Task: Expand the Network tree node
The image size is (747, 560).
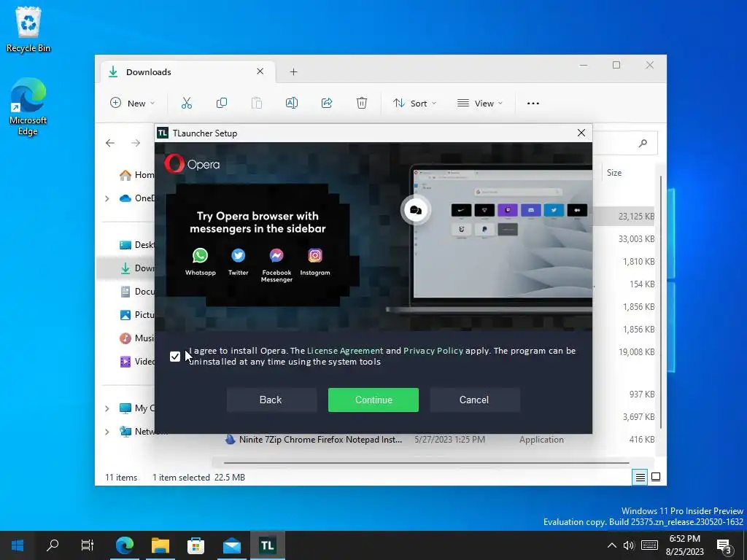Action: (x=107, y=432)
